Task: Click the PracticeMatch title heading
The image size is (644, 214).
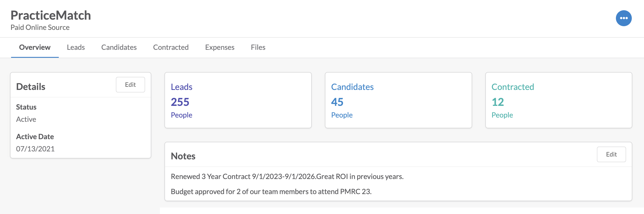Action: (51, 15)
